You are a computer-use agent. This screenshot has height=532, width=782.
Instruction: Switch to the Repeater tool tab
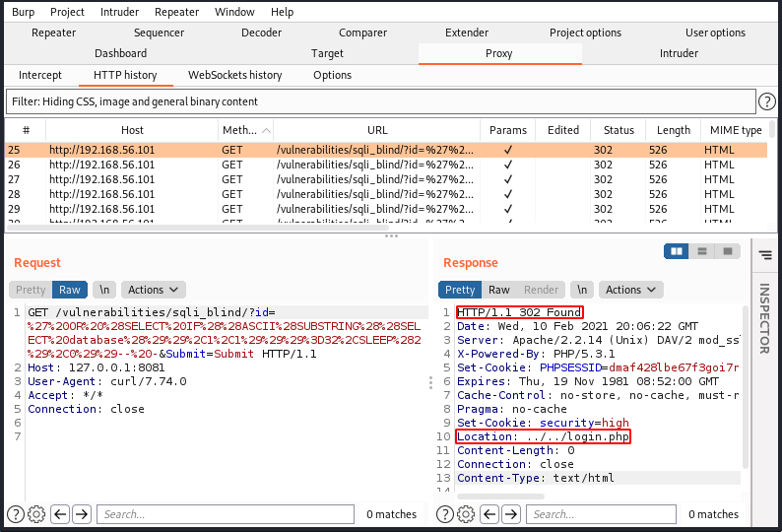(54, 33)
